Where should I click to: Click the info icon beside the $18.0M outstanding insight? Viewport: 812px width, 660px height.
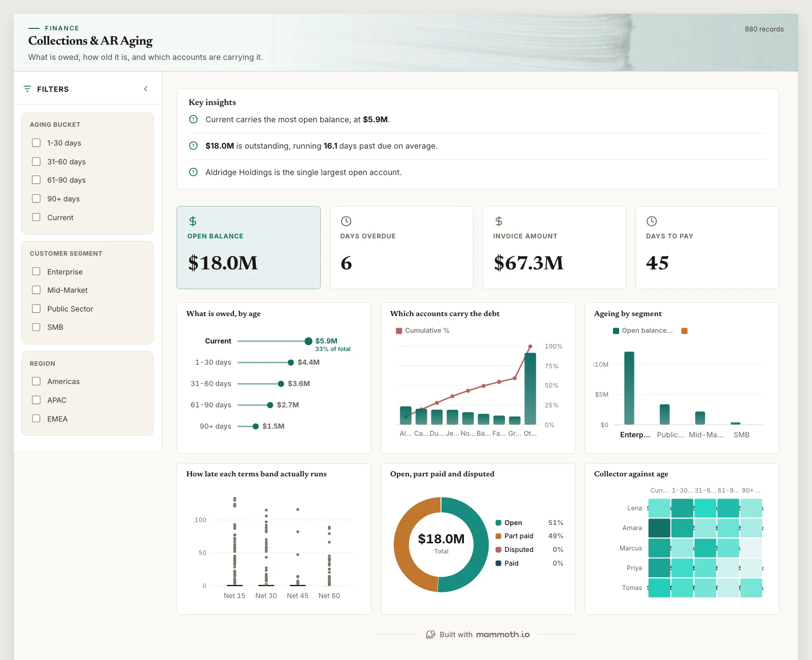coord(193,146)
